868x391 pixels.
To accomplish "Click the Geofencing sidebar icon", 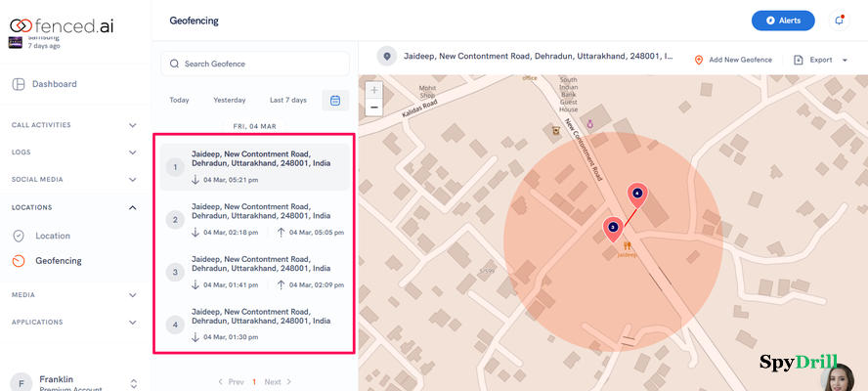I will pyautogui.click(x=19, y=261).
